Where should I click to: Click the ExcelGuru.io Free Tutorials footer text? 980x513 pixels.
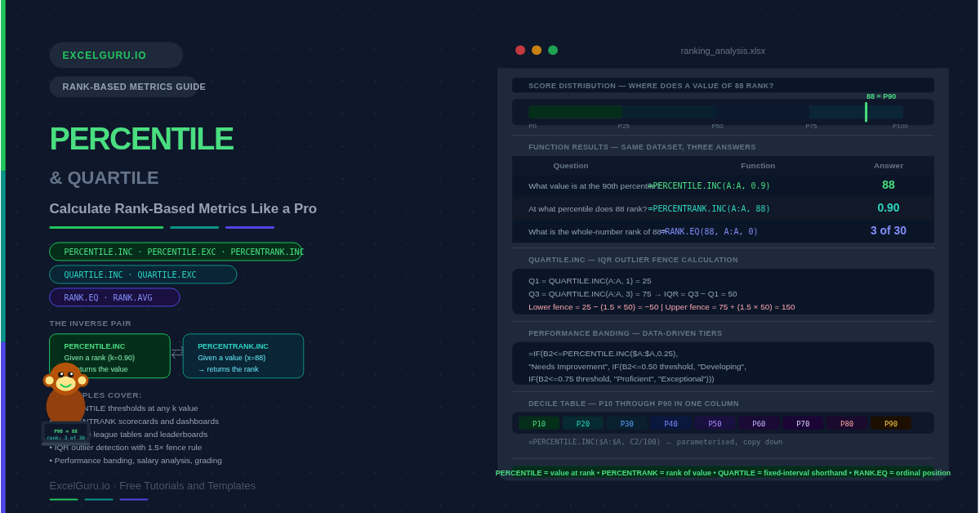coord(152,485)
